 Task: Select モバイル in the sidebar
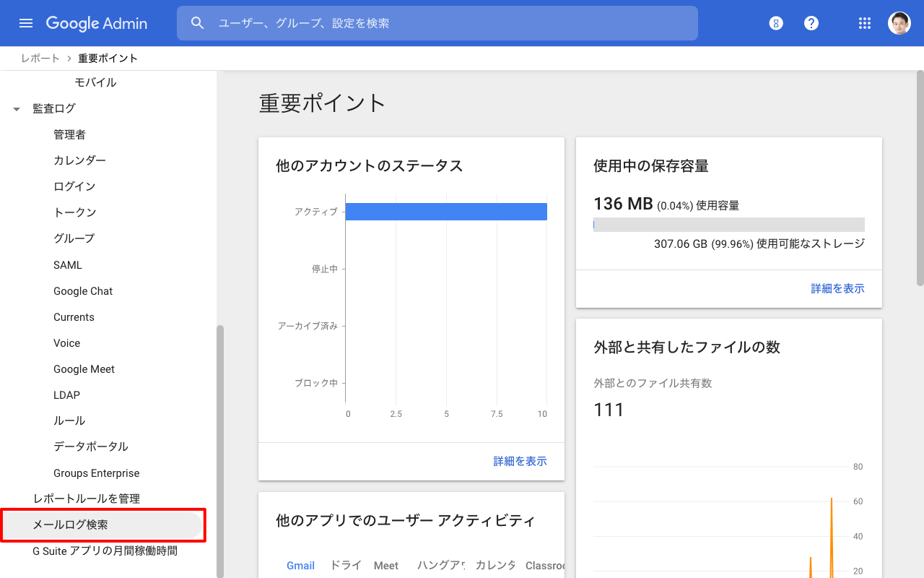pyautogui.click(x=95, y=82)
